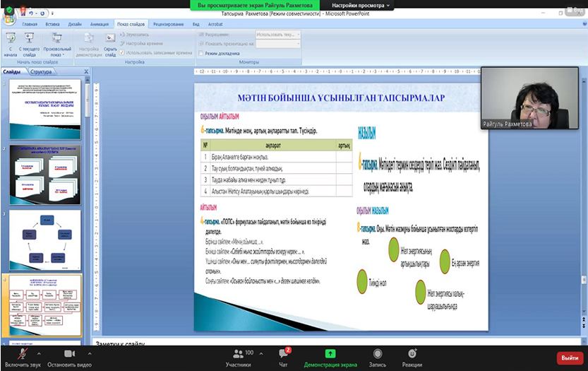Expand audio options arrow next to microphone
Image resolution: width=588 pixels, height=371 pixels.
pos(39,353)
